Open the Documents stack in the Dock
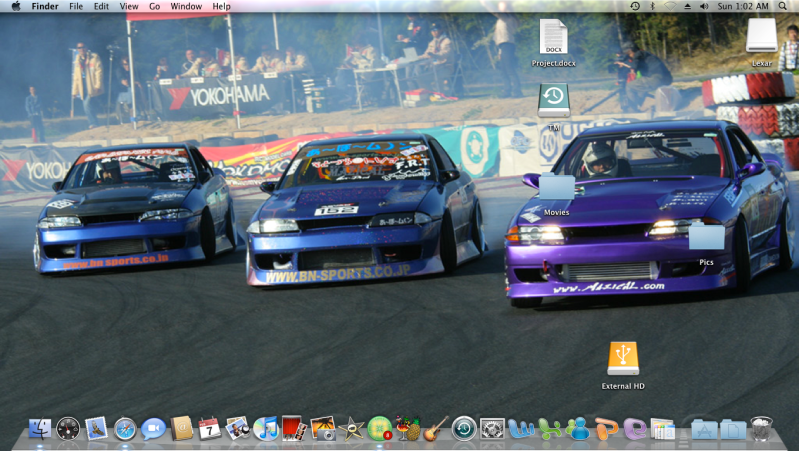 [x=733, y=429]
